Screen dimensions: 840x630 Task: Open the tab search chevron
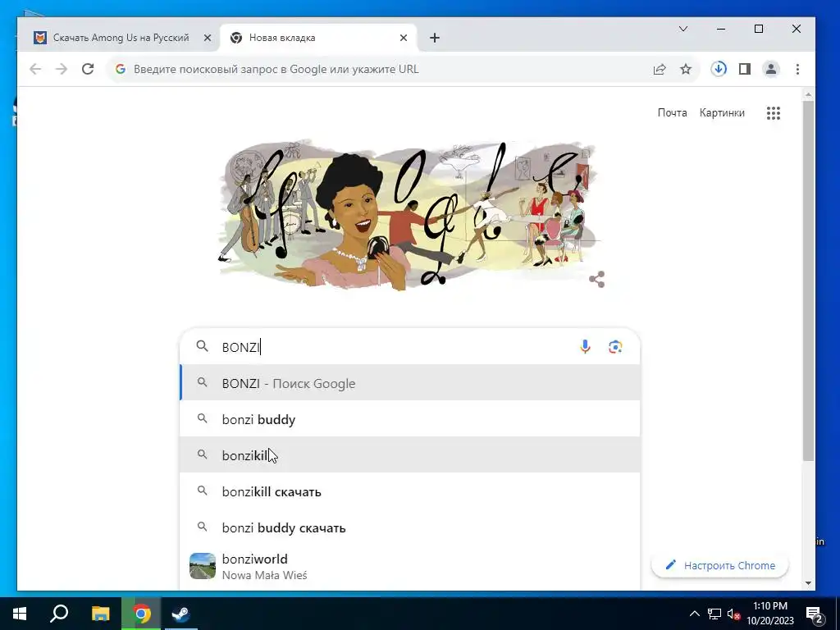(683, 29)
